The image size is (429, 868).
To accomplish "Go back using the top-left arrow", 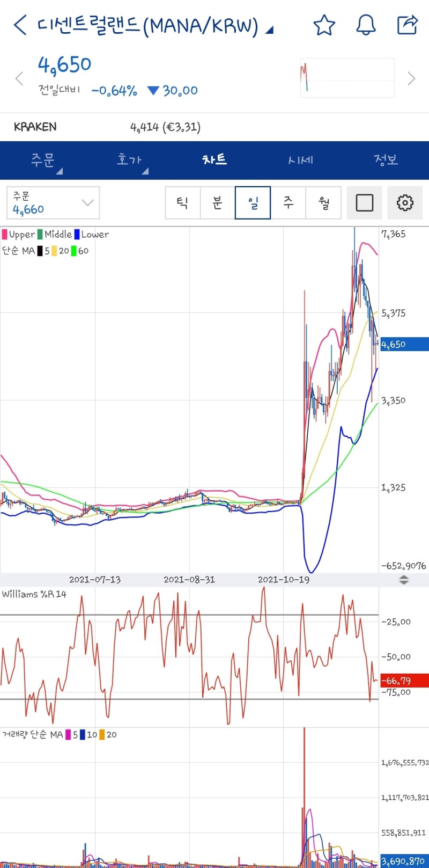I will point(20,25).
